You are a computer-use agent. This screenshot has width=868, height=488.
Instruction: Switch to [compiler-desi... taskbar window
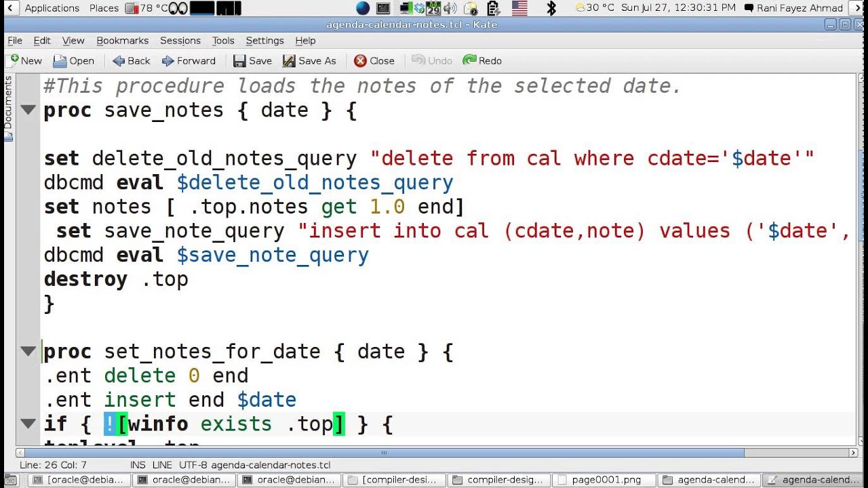[393, 480]
